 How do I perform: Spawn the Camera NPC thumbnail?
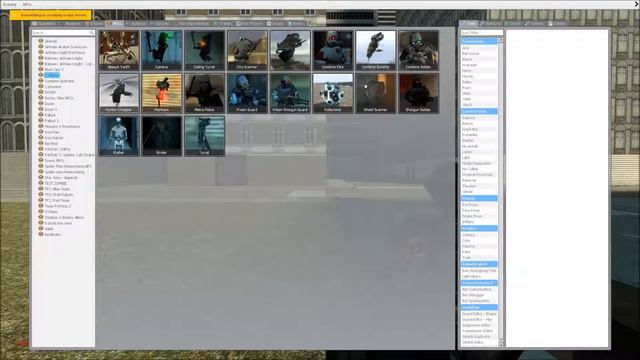click(162, 50)
